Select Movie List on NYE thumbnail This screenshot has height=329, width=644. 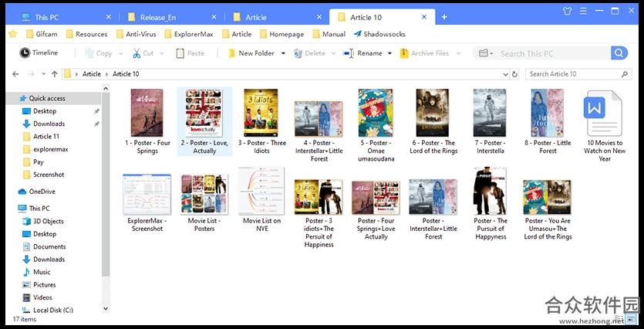coord(261,191)
